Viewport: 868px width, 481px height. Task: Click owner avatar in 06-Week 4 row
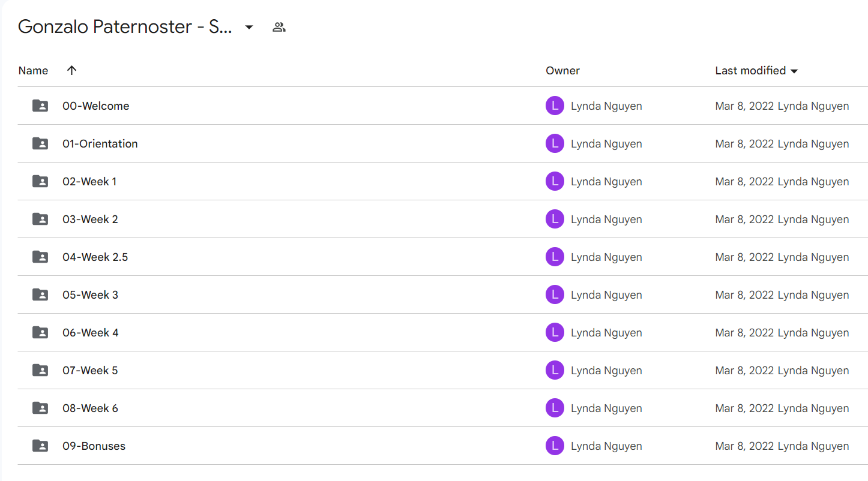click(x=555, y=332)
